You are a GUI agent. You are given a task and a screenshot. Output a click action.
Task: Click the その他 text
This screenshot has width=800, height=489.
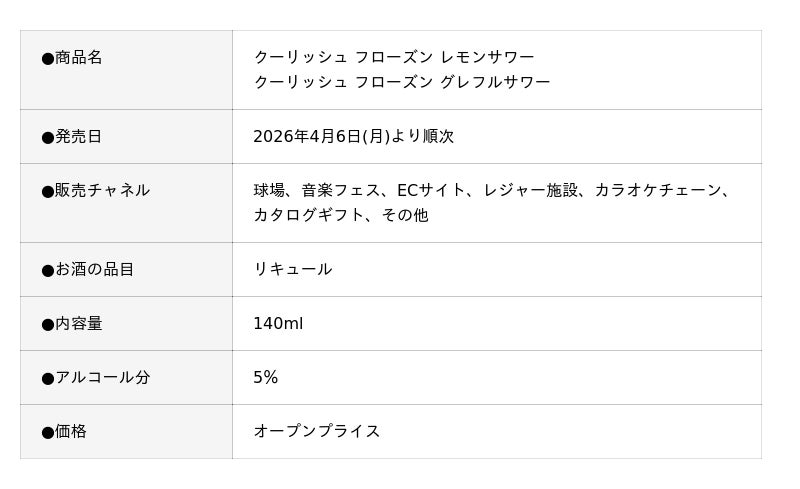pyautogui.click(x=405, y=214)
